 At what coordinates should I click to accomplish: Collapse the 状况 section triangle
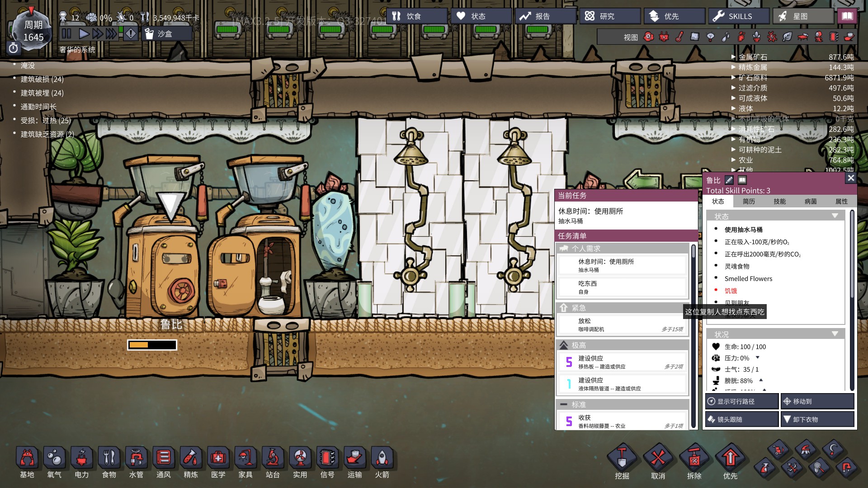point(835,334)
